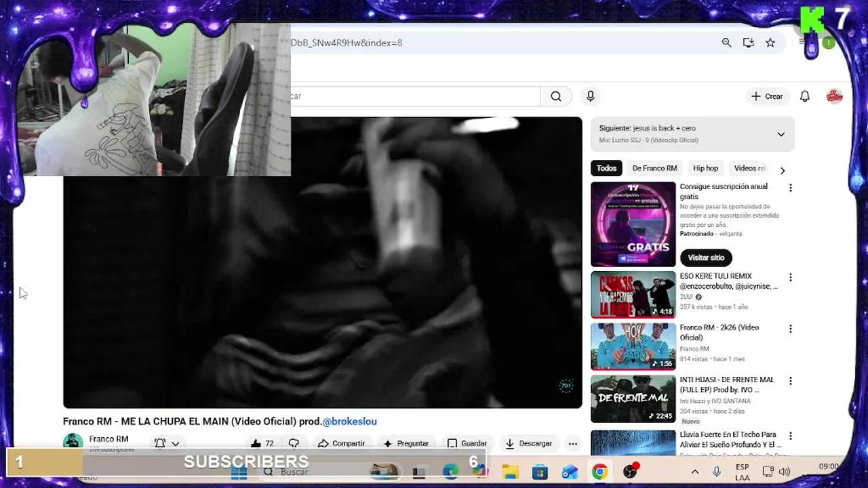Open options for ESO KERE TULI REMIX
Image resolution: width=868 pixels, height=488 pixels.
790,277
